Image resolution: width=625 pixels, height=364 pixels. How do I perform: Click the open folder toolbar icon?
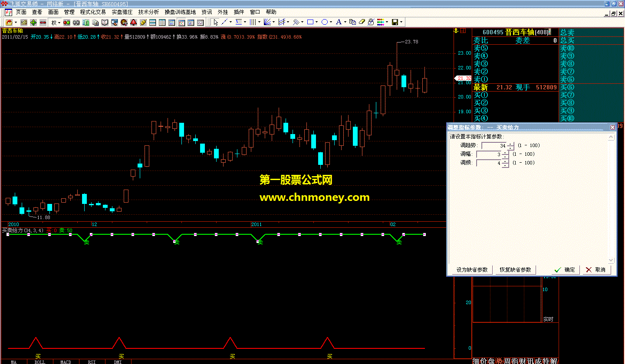(x=9, y=22)
